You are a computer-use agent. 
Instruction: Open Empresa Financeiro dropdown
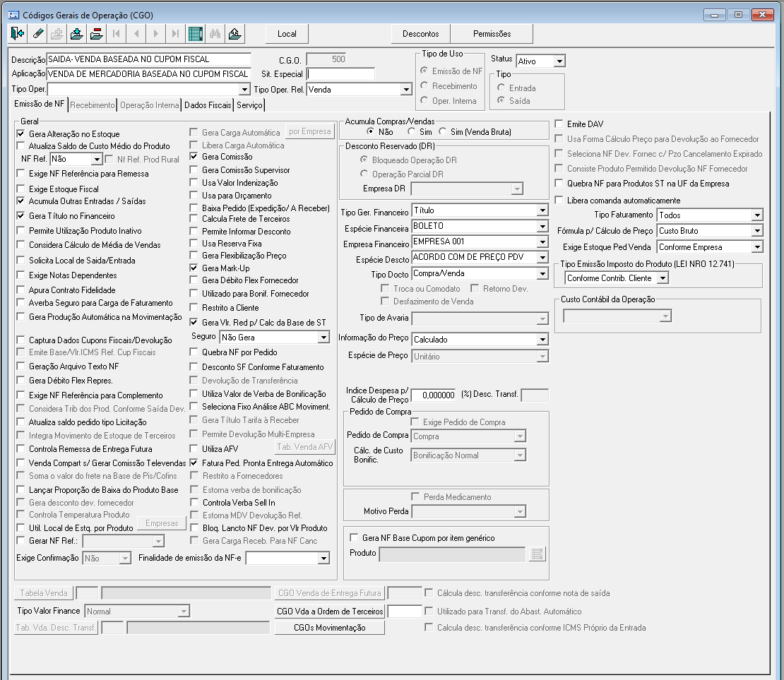click(542, 241)
